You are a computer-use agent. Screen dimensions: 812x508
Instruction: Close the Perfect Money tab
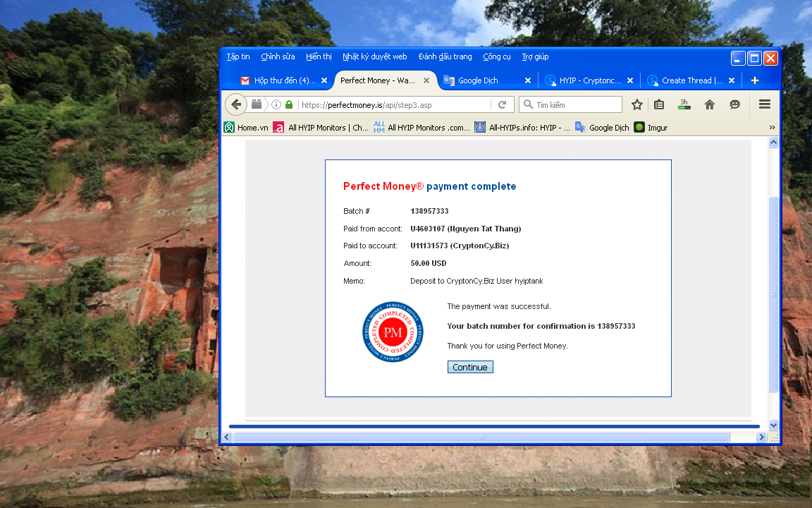426,80
